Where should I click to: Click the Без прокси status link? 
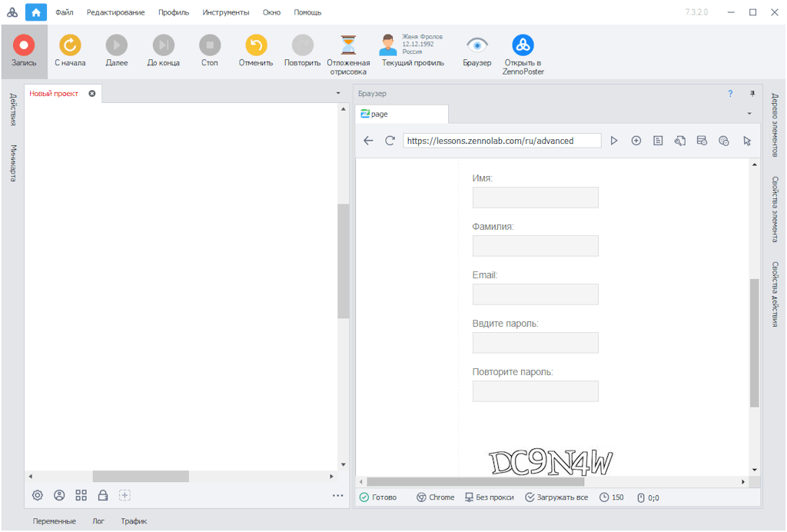pos(489,497)
